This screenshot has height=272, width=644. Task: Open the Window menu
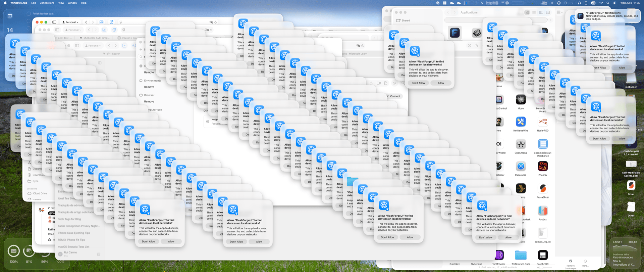[x=72, y=3]
